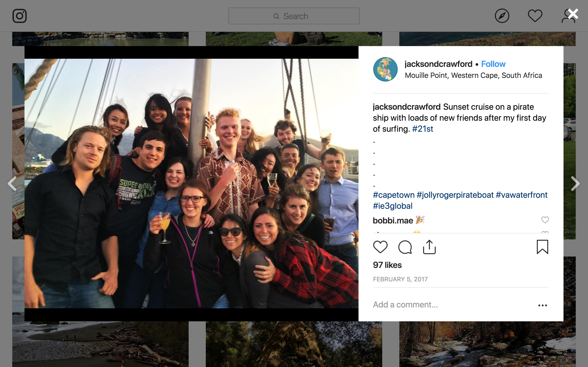Click the share post icon
588x367 pixels.
[x=429, y=247]
